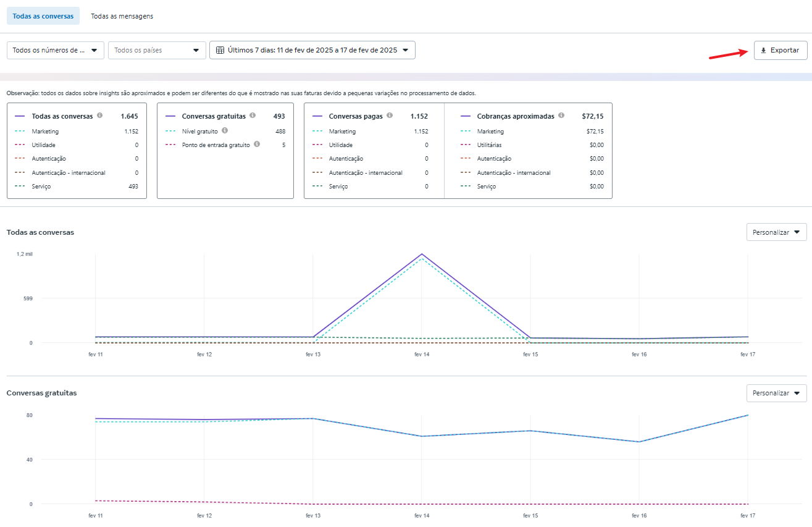This screenshot has width=812, height=527.
Task: Select the Todas as conversas tab
Action: (x=43, y=16)
